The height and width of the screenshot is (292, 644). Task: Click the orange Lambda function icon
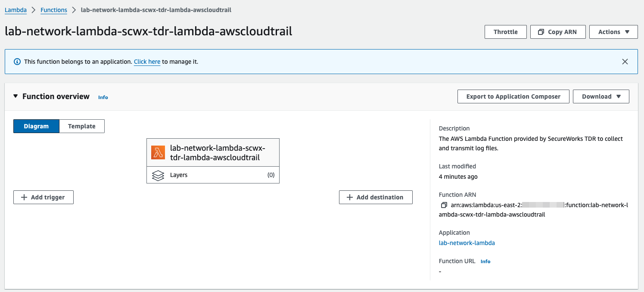click(x=158, y=152)
